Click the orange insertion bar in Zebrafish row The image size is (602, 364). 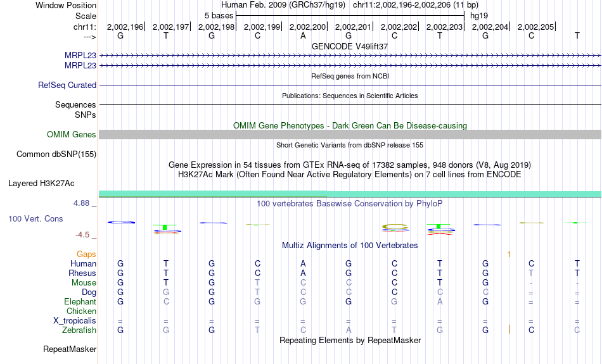click(x=509, y=329)
